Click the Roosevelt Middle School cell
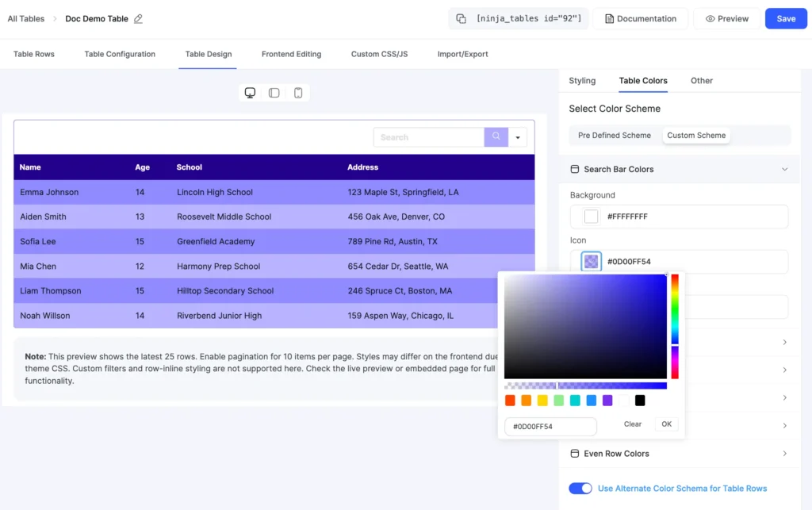The width and height of the screenshot is (812, 510). click(x=224, y=217)
